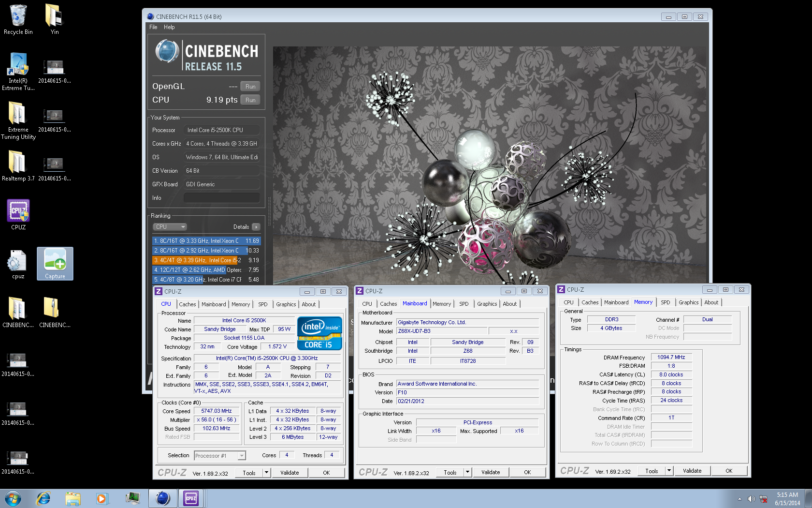The width and height of the screenshot is (812, 508).
Task: Open the Yin folder on desktop
Action: coord(55,19)
